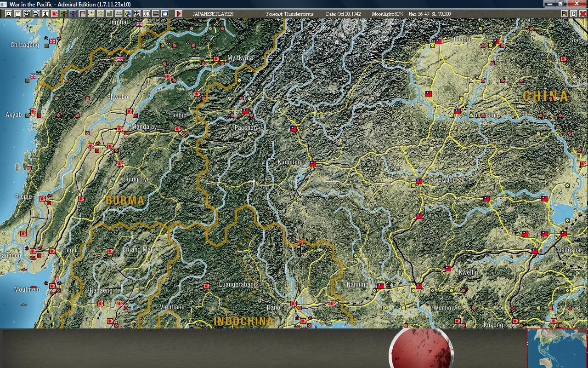Click the 'Taung Gyi' map label
Screen dimensions: 588x368
click(136, 179)
